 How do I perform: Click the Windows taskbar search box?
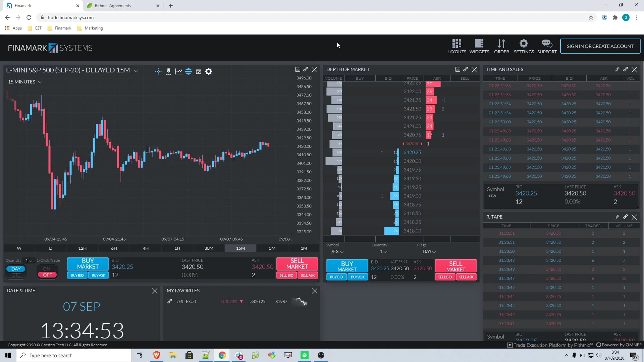[74, 355]
